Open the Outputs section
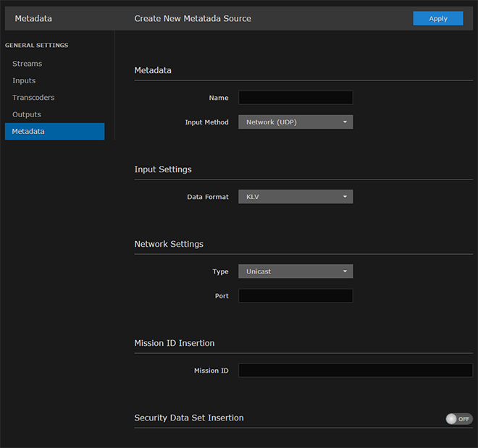 click(27, 114)
